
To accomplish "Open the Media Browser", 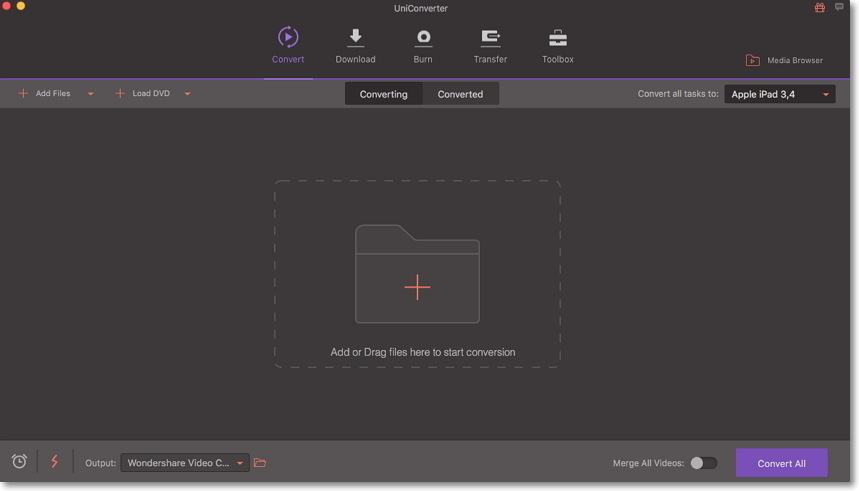I will (x=784, y=60).
